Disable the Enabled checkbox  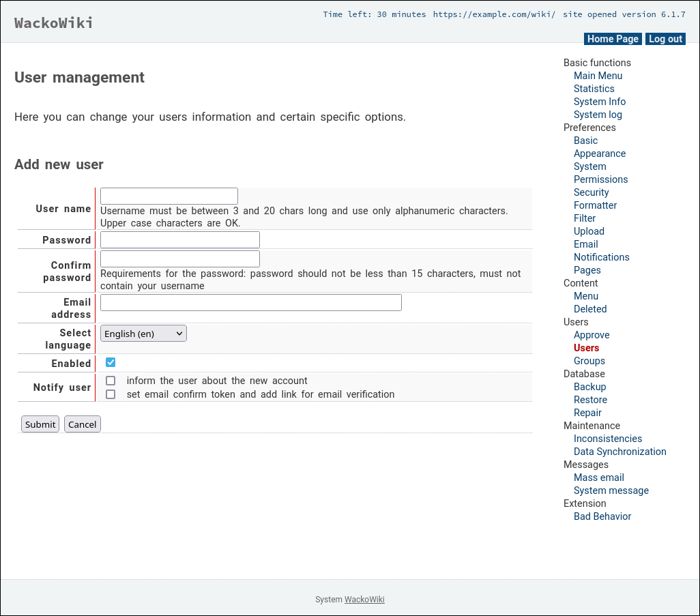pos(110,362)
